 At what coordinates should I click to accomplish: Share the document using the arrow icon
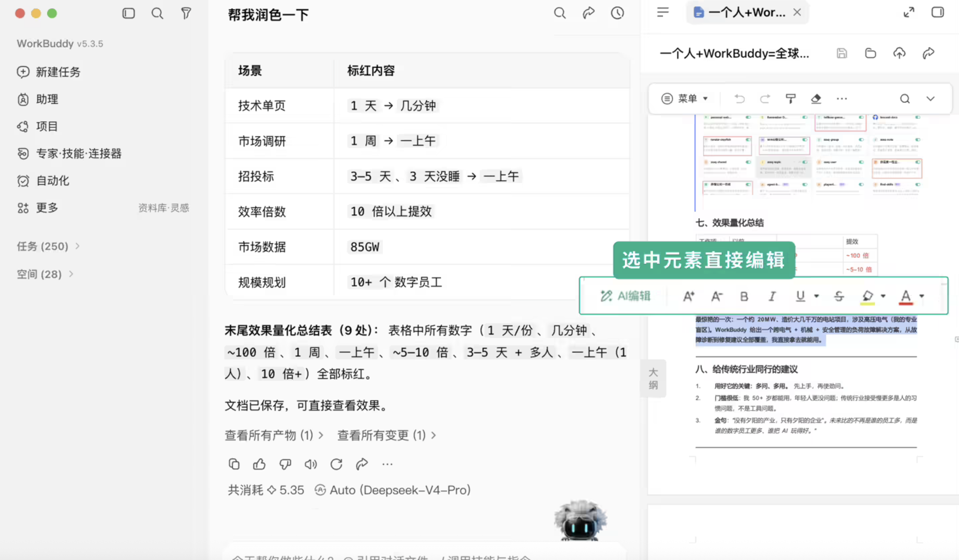[x=928, y=53]
